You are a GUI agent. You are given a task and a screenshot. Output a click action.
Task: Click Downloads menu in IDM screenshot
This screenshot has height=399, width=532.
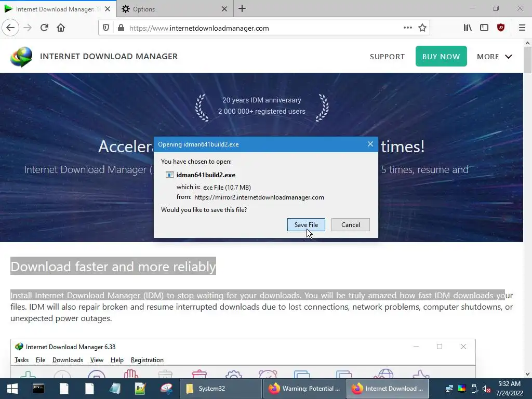68,360
